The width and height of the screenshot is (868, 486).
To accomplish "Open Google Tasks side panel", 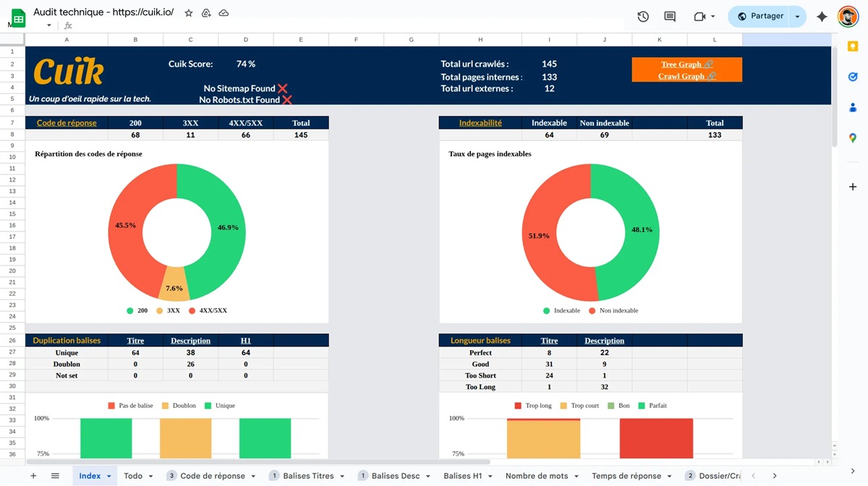I will tap(853, 77).
